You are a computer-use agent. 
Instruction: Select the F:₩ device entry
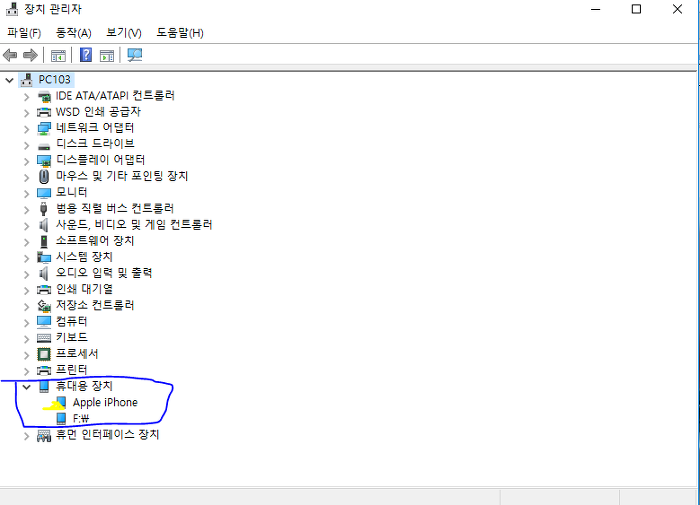(81, 419)
